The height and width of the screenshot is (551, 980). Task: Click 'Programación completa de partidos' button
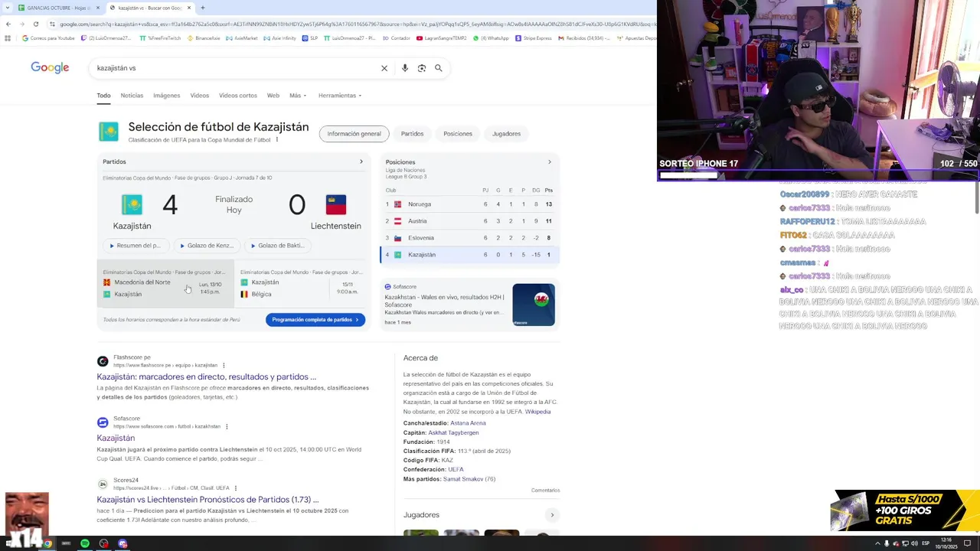[315, 320]
